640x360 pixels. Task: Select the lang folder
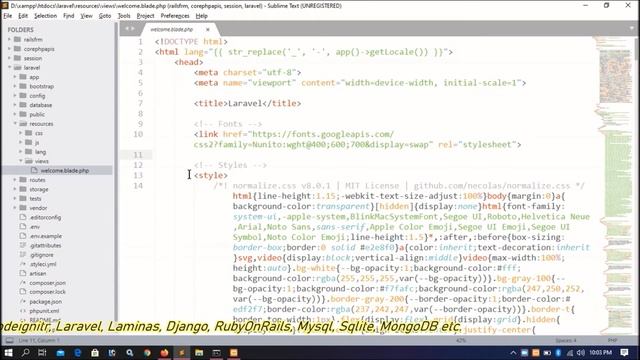40,152
